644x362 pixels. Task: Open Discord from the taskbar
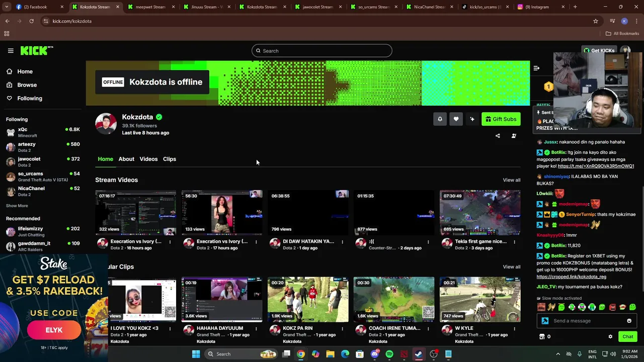tap(374, 354)
